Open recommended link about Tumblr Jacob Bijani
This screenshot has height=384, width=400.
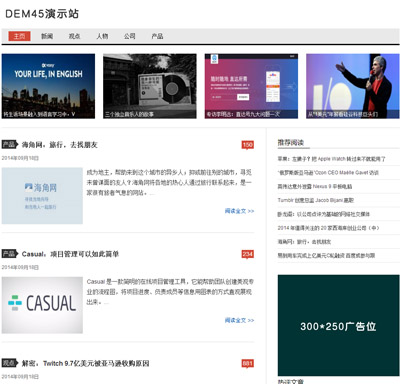316,200
